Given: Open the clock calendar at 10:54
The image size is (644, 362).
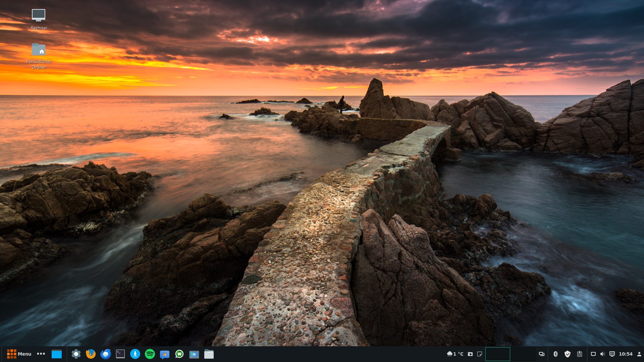Looking at the screenshot, I should click(625, 354).
